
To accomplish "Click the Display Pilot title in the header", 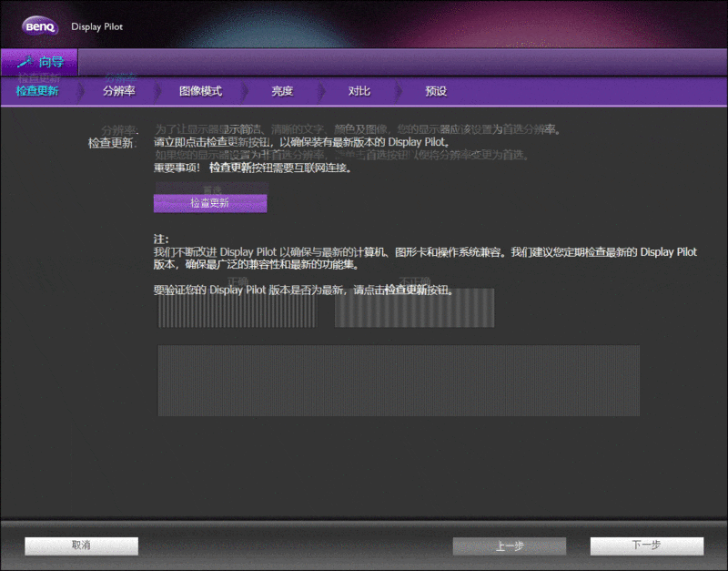I will (96, 26).
